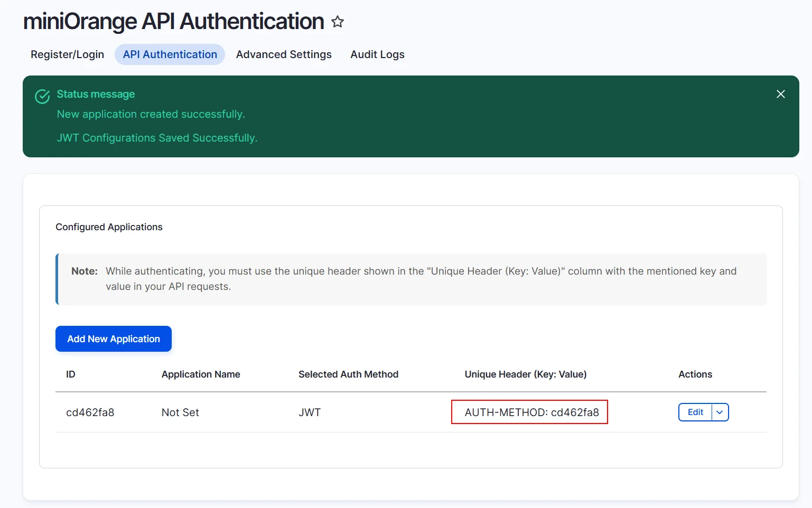812x508 pixels.
Task: Open the Audit Logs tab
Action: click(378, 54)
